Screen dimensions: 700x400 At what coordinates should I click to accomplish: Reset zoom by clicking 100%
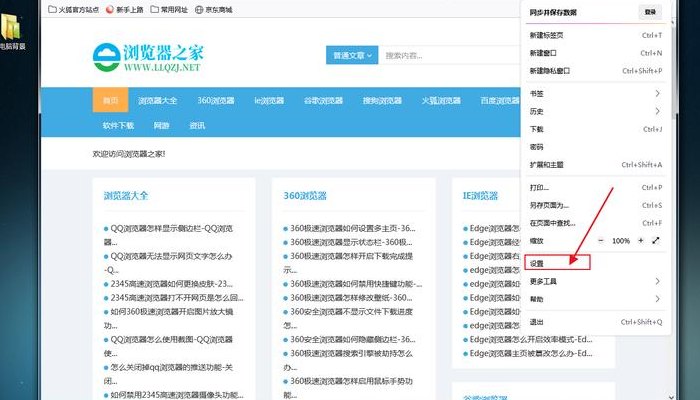621,241
